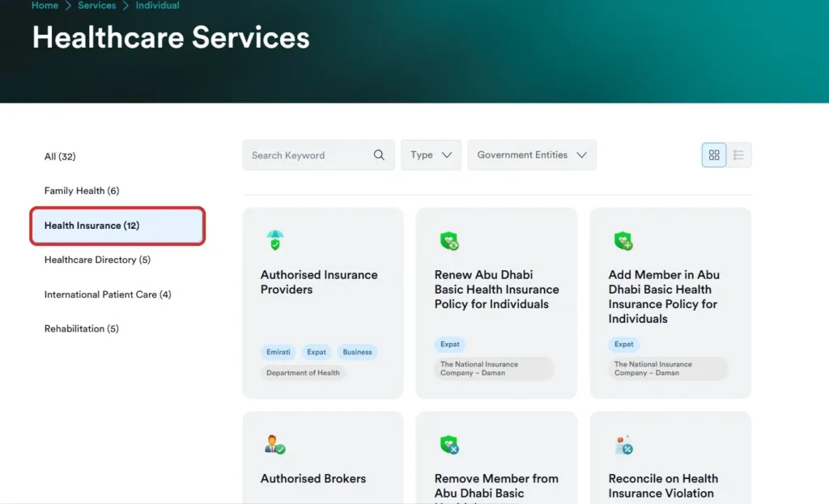Image resolution: width=829 pixels, height=504 pixels.
Task: Open Add Member in Abu Dhabi Basic title
Action: point(664,297)
